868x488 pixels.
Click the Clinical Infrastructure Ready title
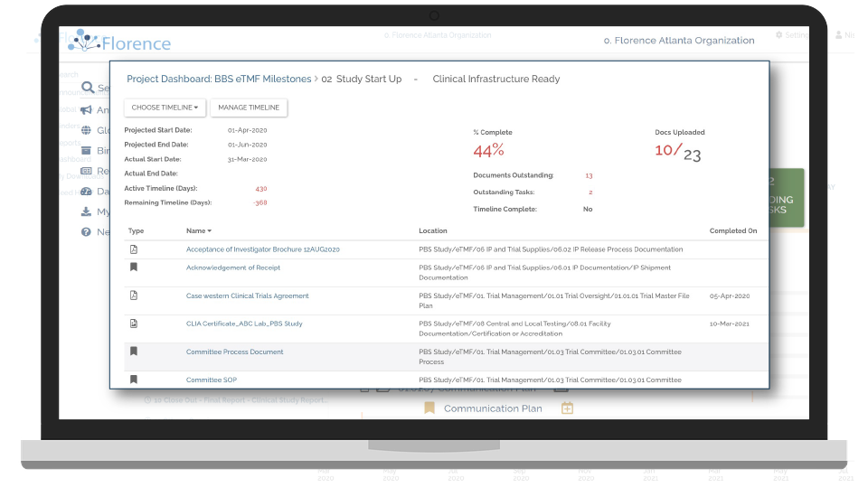[x=496, y=80]
